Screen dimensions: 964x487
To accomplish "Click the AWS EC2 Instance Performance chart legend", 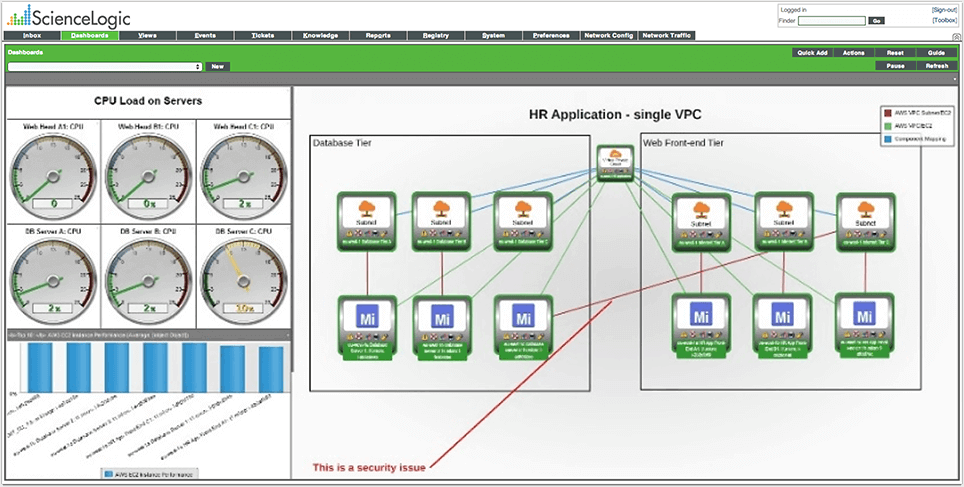I will click(x=149, y=474).
